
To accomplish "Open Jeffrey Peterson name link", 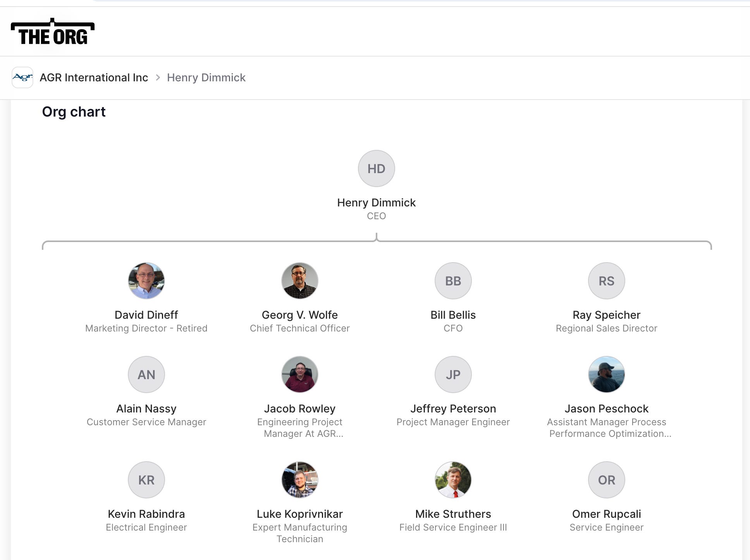I will [x=453, y=409].
